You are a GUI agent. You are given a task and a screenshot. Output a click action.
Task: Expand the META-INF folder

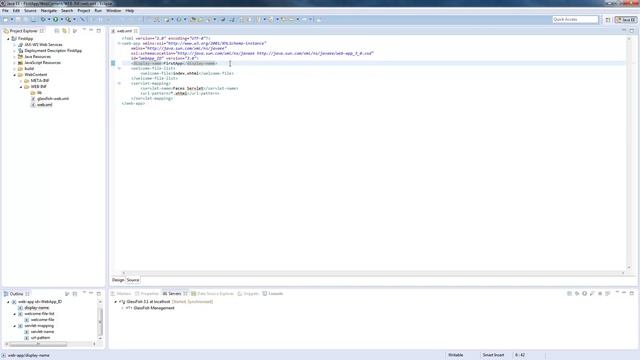[21, 81]
